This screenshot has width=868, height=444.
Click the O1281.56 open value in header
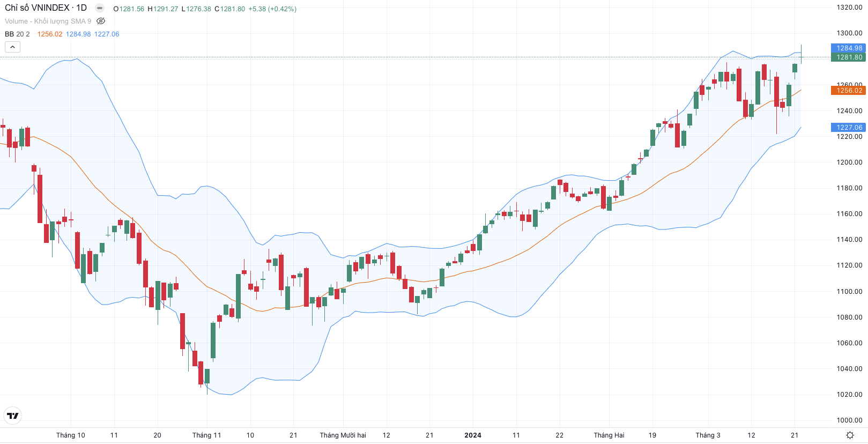[129, 9]
